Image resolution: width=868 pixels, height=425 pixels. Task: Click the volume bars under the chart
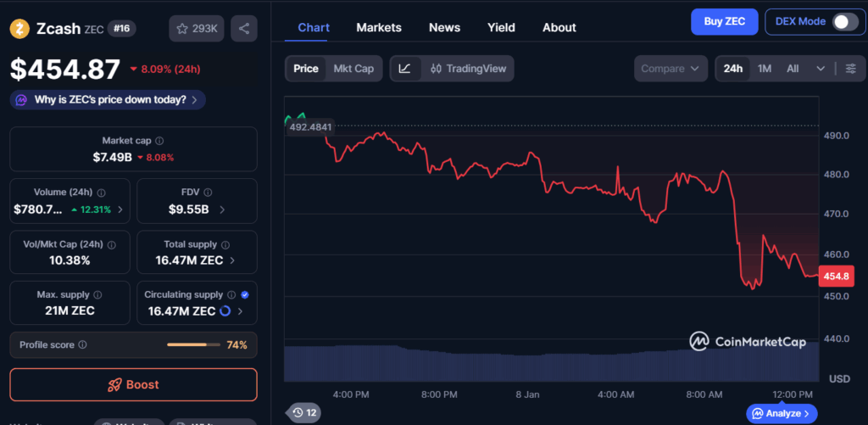(551, 363)
